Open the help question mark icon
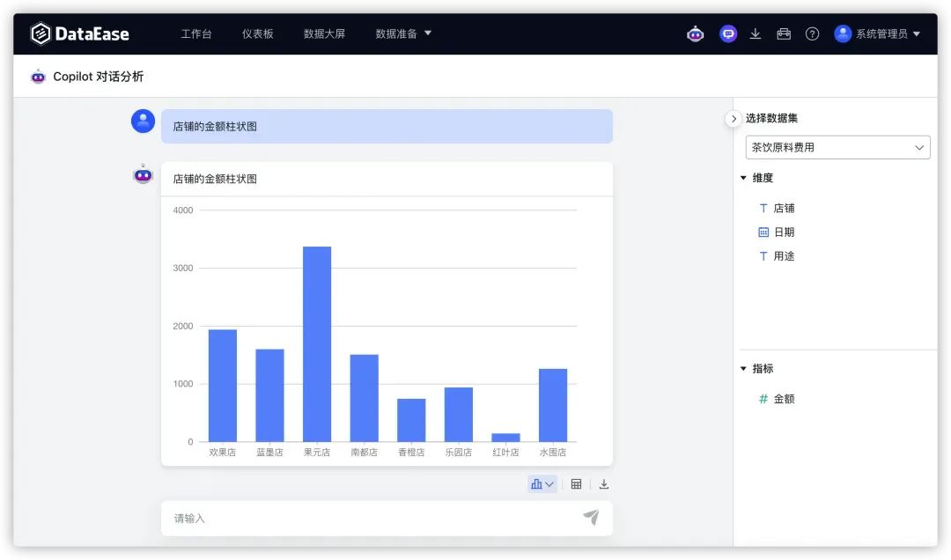This screenshot has width=951, height=560. [x=812, y=34]
